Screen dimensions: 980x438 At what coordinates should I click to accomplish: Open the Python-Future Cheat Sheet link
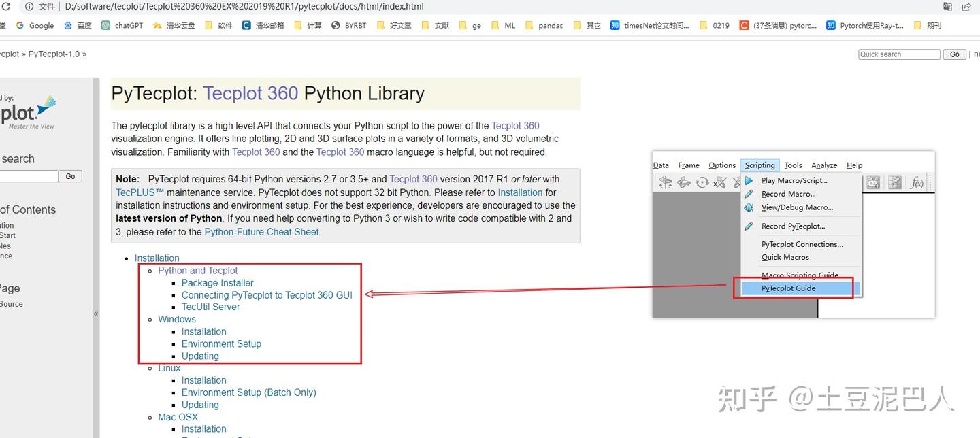pyautogui.click(x=262, y=231)
